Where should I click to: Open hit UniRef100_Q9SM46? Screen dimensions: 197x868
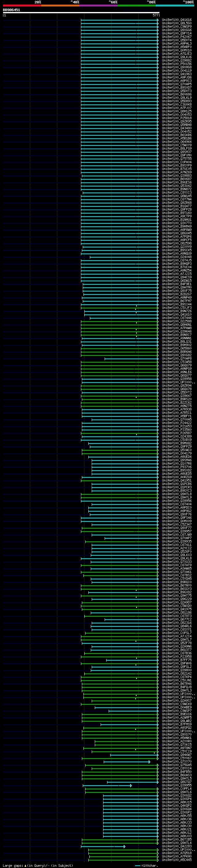tap(177, 460)
